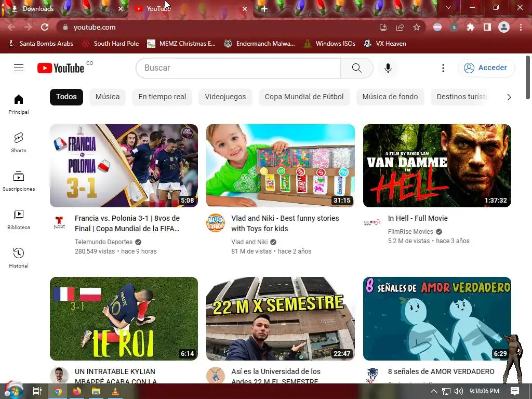The image size is (532, 399).
Task: Select En tiempo real chip
Action: click(x=162, y=97)
